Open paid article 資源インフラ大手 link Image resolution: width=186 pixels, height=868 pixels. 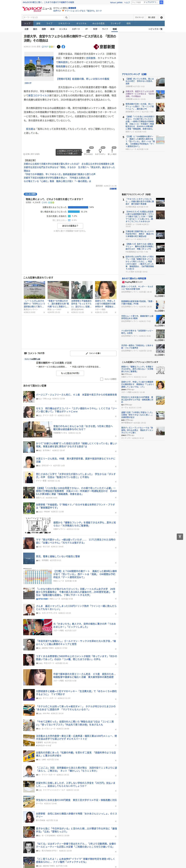[137, 287]
